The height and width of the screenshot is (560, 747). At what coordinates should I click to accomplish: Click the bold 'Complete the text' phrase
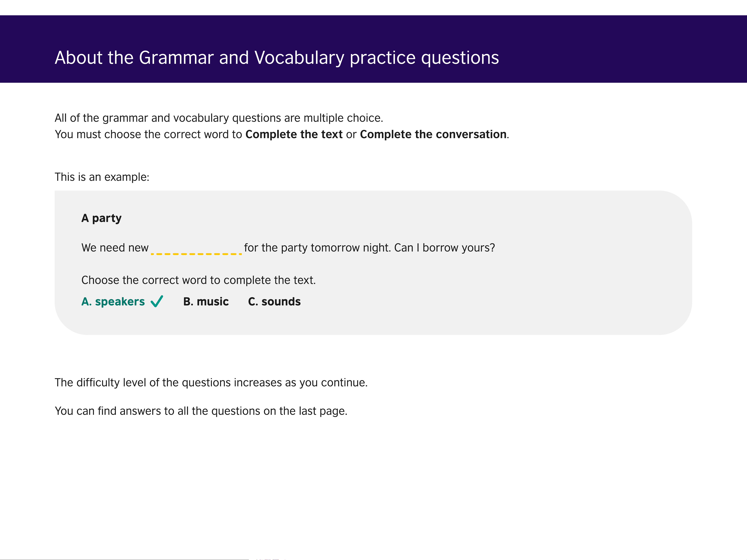[x=294, y=134]
